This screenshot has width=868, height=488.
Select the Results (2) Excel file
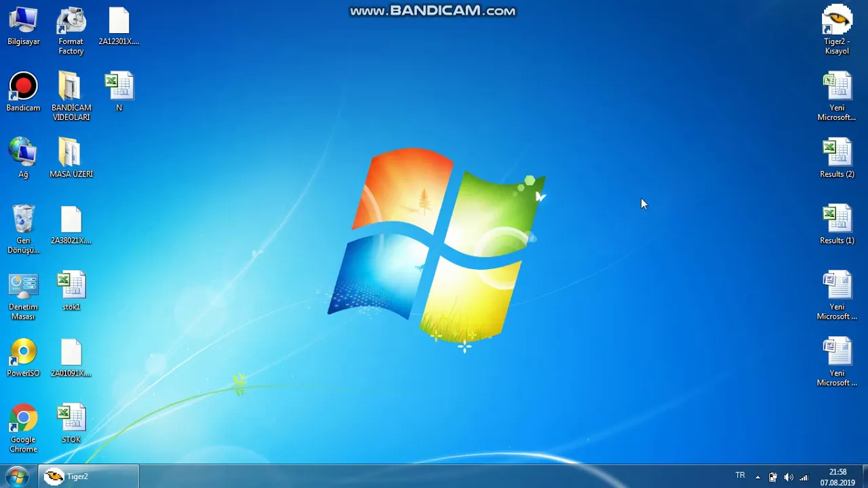tap(837, 158)
